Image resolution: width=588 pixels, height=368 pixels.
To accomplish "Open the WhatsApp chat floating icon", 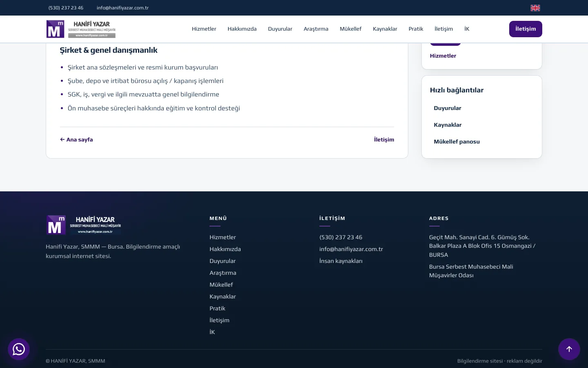I will [19, 349].
